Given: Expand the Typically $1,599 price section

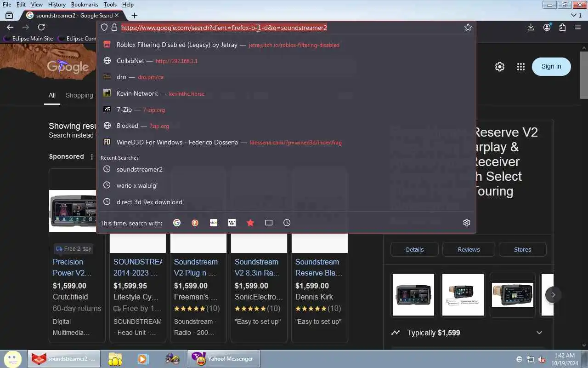Looking at the screenshot, I should click(x=539, y=333).
